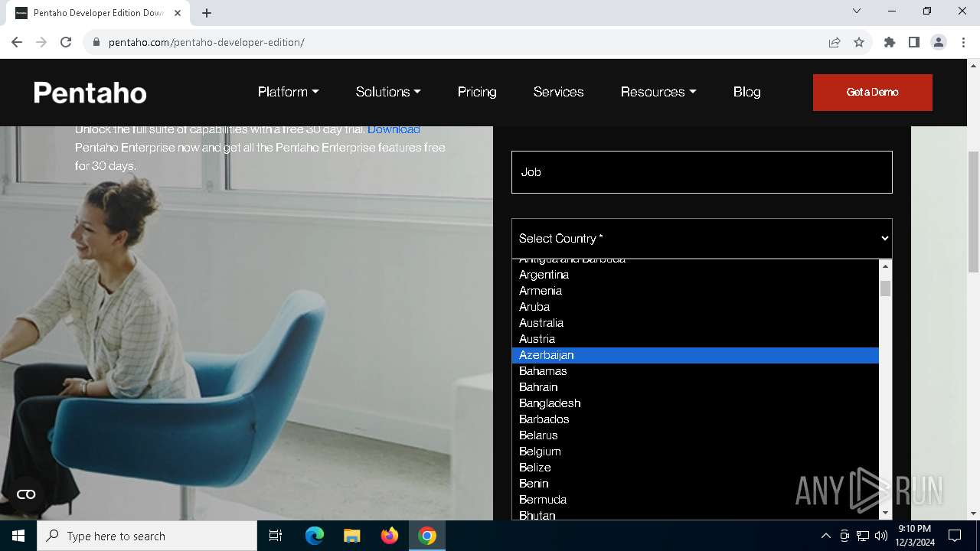
Task: Click Chrome icon on taskbar
Action: click(427, 536)
